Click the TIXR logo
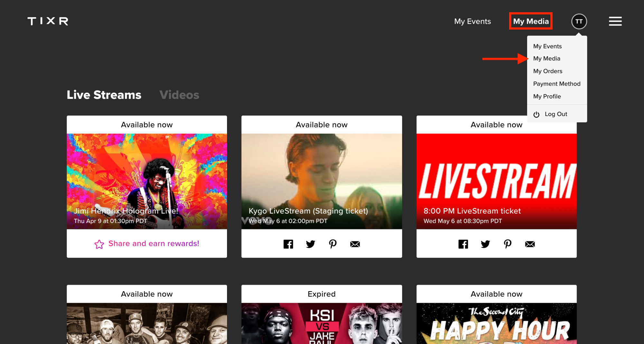The height and width of the screenshot is (344, 644). point(48,21)
